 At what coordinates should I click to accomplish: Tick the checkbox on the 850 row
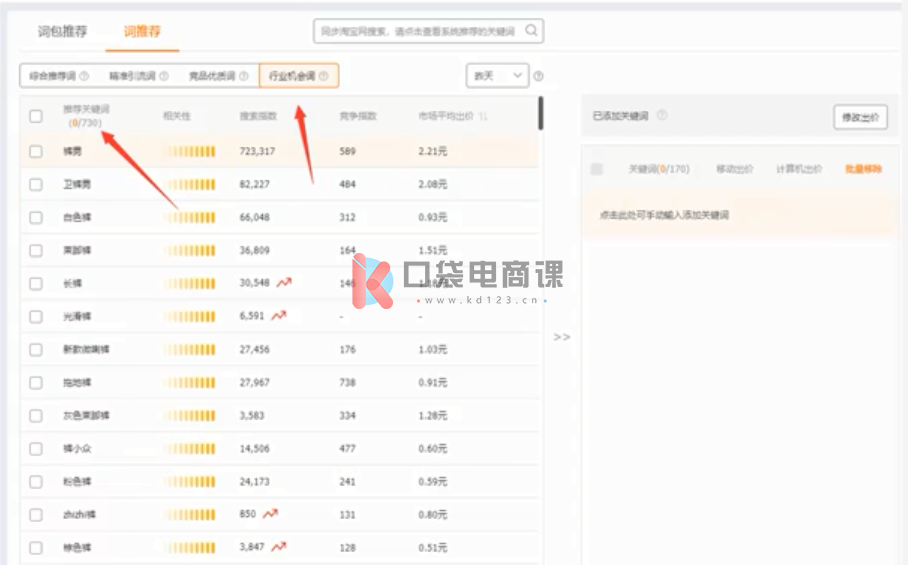36,514
